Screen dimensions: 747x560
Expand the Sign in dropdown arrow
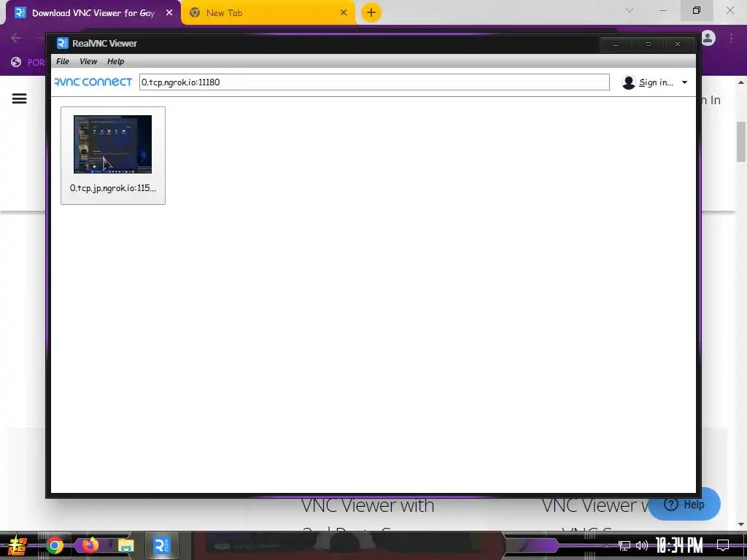[684, 82]
